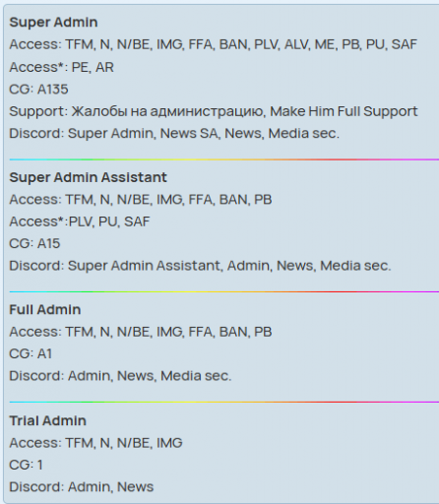Click the Super Admin Assistant heading

tap(89, 177)
